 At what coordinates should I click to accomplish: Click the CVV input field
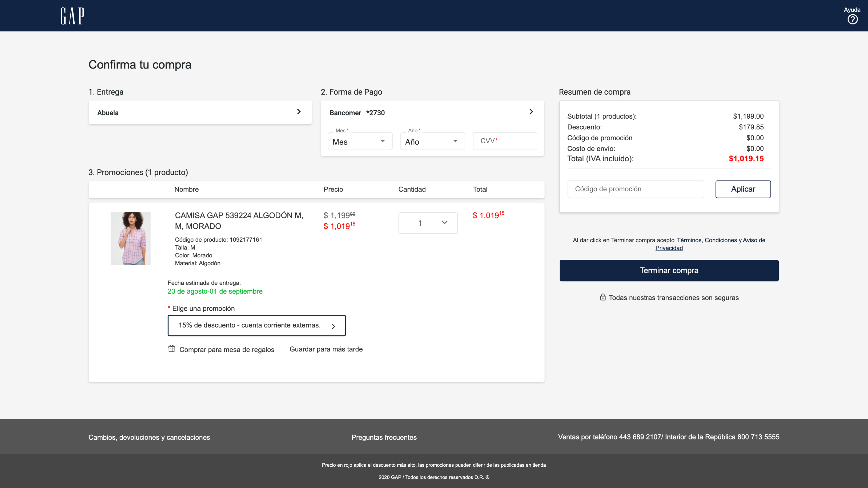click(x=505, y=141)
